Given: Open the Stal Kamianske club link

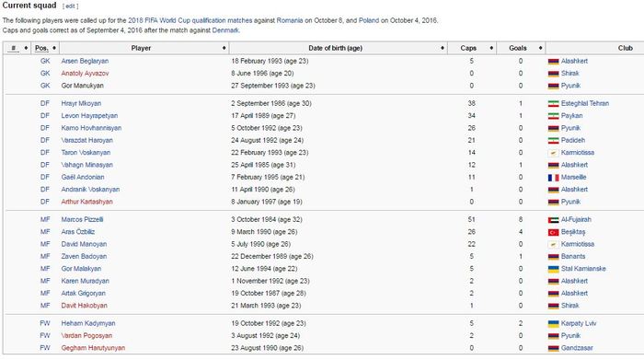Looking at the screenshot, I should [583, 269].
